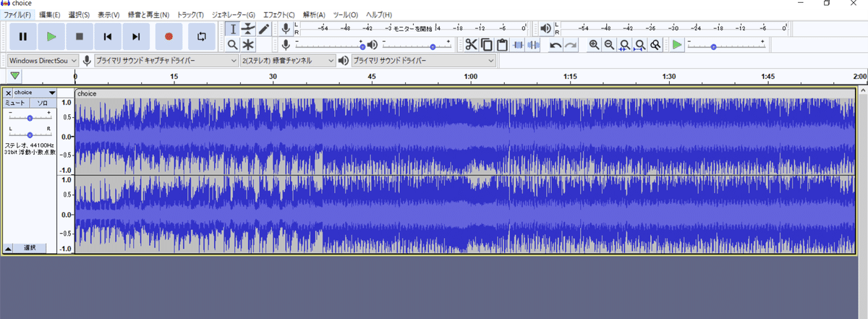This screenshot has width=868, height=319.
Task: Cut selection with the scissors icon
Action: [471, 45]
